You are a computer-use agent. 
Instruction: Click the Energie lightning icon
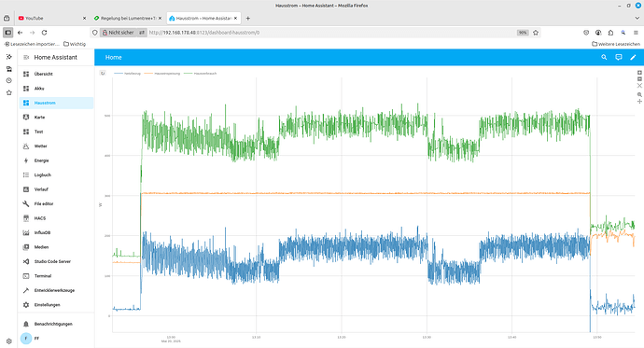pos(26,160)
